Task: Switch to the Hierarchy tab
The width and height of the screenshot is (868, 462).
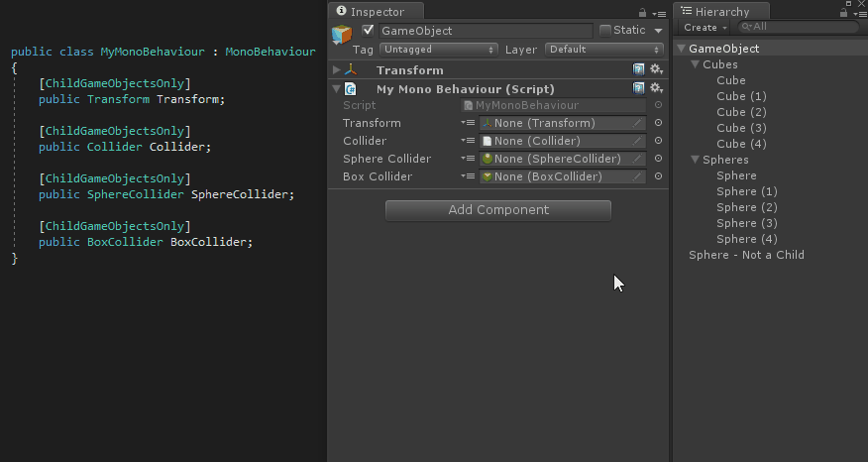Action: click(x=721, y=12)
